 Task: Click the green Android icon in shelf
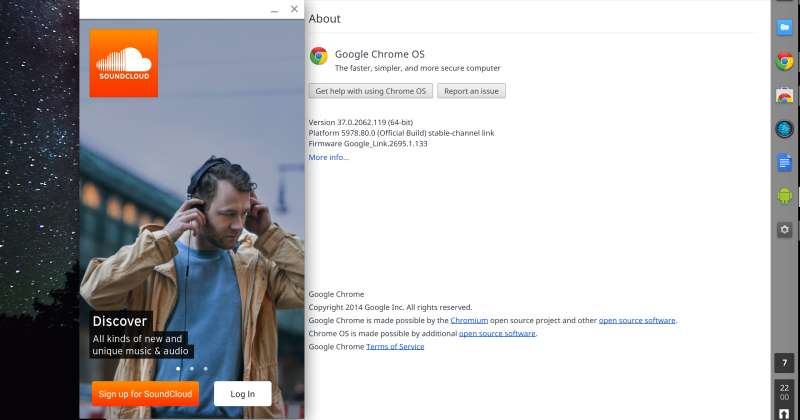pos(785,196)
